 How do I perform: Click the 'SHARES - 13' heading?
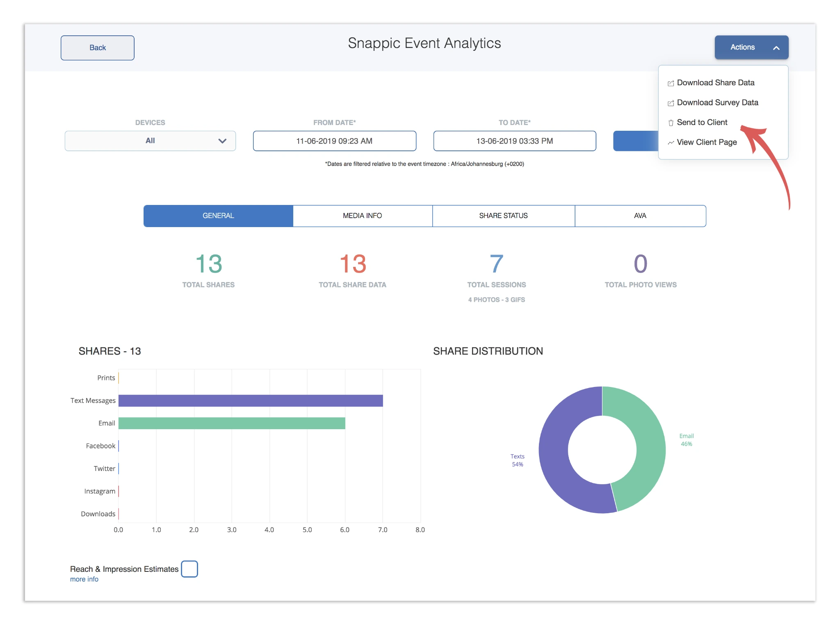[x=110, y=351]
